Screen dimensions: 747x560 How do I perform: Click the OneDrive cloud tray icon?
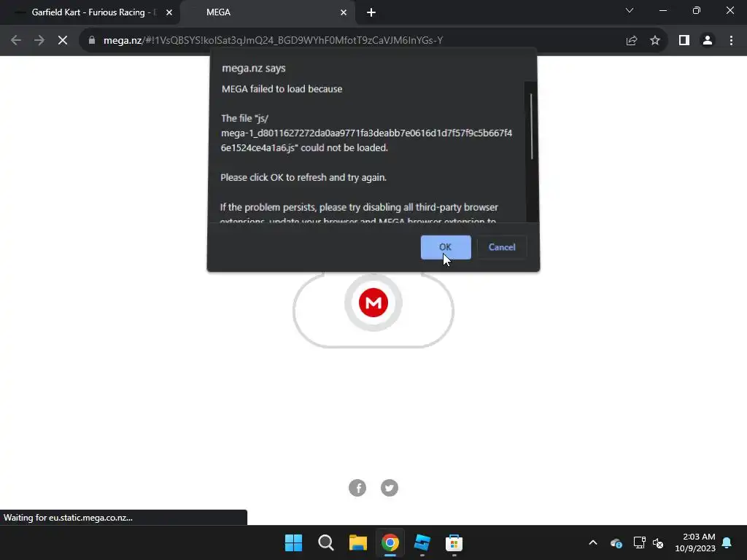(x=616, y=542)
